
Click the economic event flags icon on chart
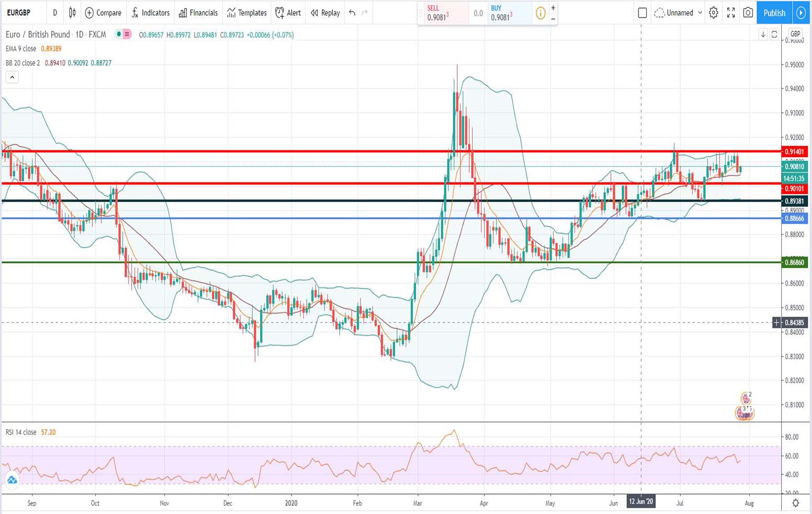point(745,413)
